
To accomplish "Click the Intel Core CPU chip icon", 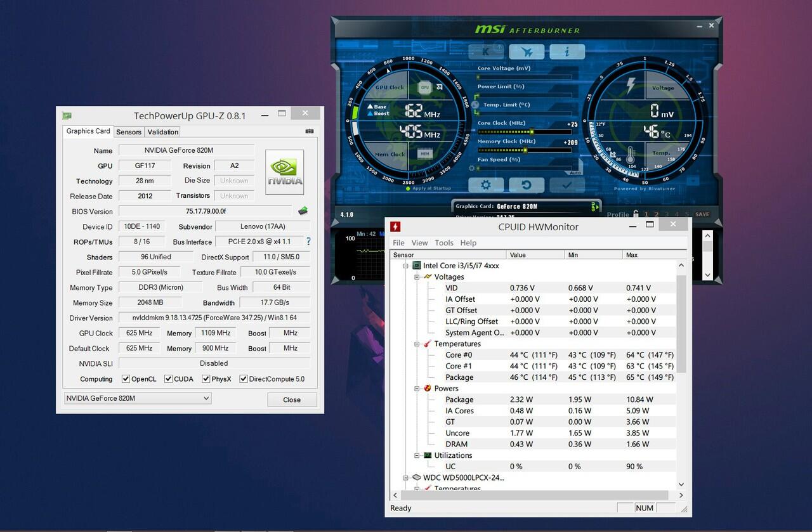I will (417, 266).
